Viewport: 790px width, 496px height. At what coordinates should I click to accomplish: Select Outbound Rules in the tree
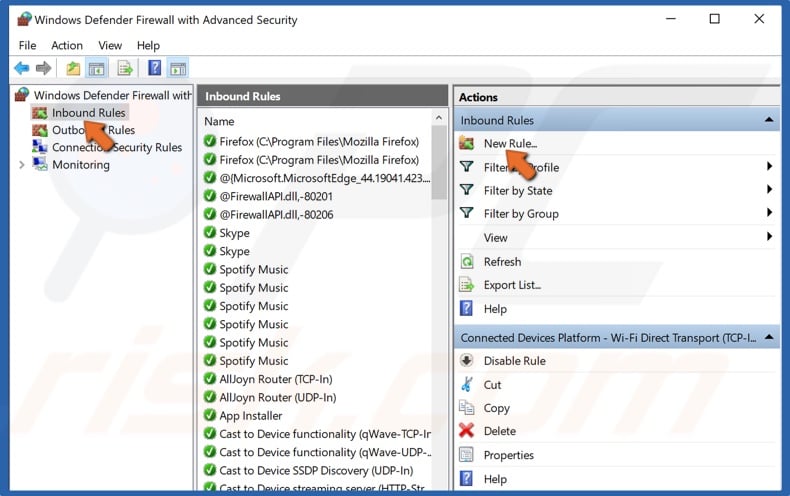pyautogui.click(x=93, y=130)
